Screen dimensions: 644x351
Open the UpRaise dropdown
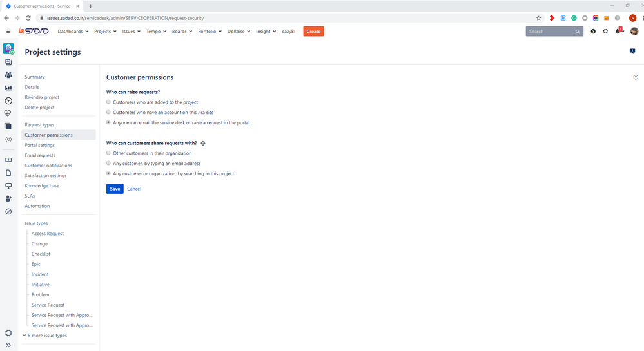[x=239, y=31]
